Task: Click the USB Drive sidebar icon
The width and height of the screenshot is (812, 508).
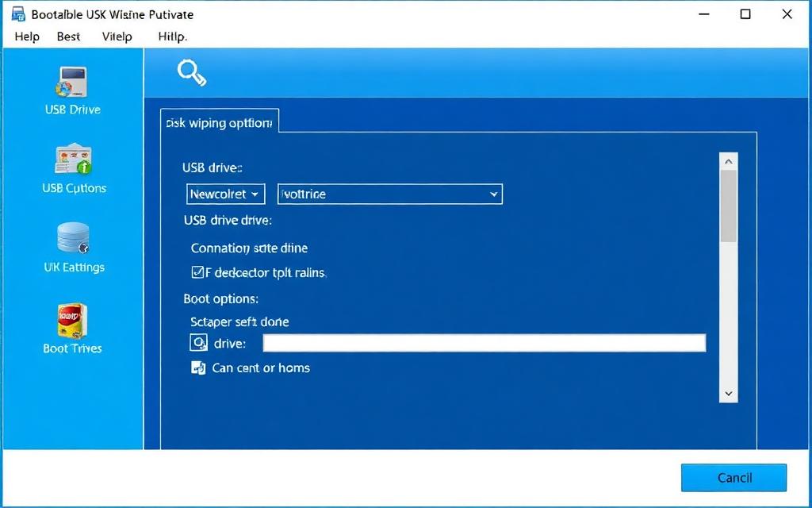Action: (72, 83)
